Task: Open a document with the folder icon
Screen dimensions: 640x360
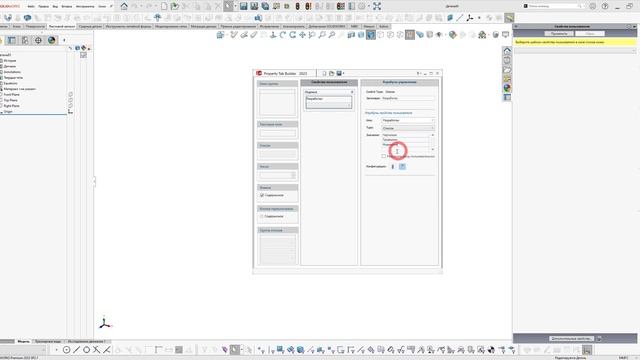Action: pos(175,6)
